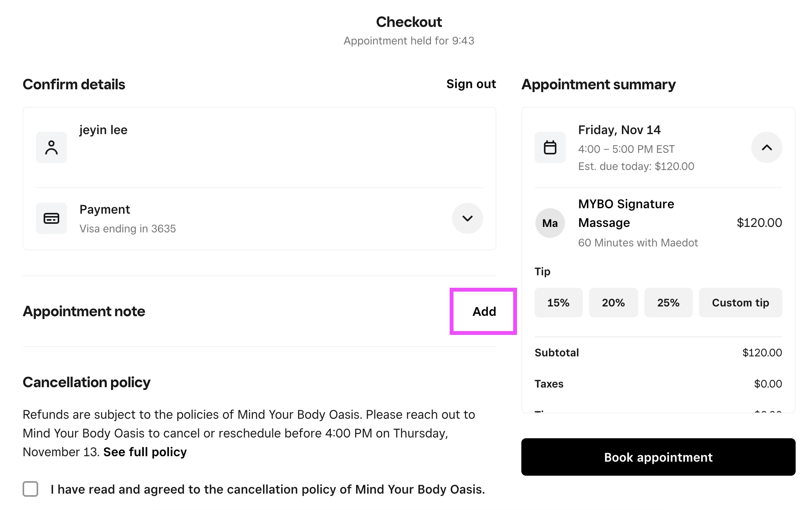Click the Friday, Nov 14 date heading
Viewport: 812px width, 510px height.
click(619, 130)
